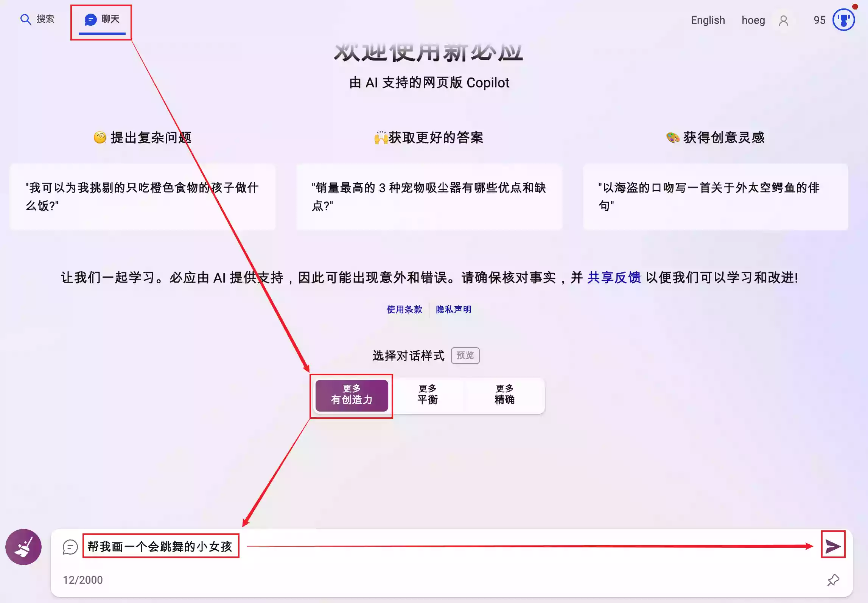Click the search magnifier icon
The width and height of the screenshot is (868, 603).
point(24,19)
